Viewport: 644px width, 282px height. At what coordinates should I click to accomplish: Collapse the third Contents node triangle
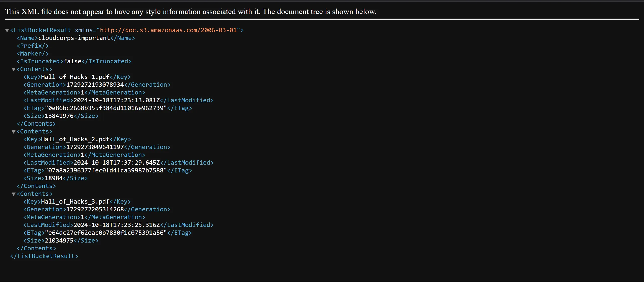14,194
